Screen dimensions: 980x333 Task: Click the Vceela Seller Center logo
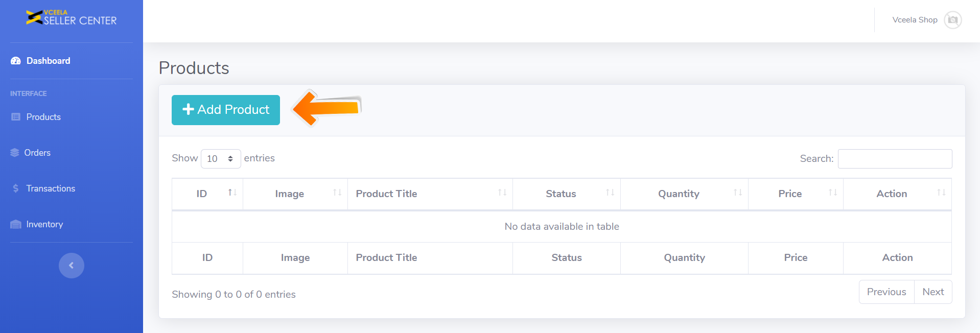tap(71, 18)
